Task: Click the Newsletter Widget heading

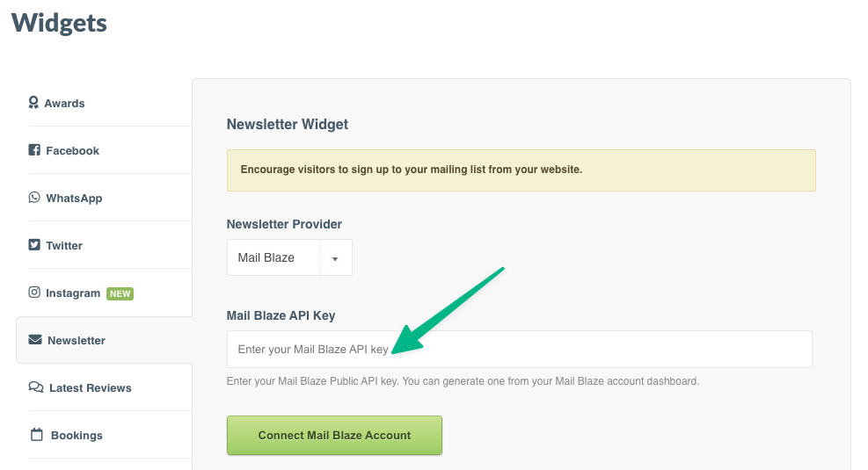Action: point(288,125)
